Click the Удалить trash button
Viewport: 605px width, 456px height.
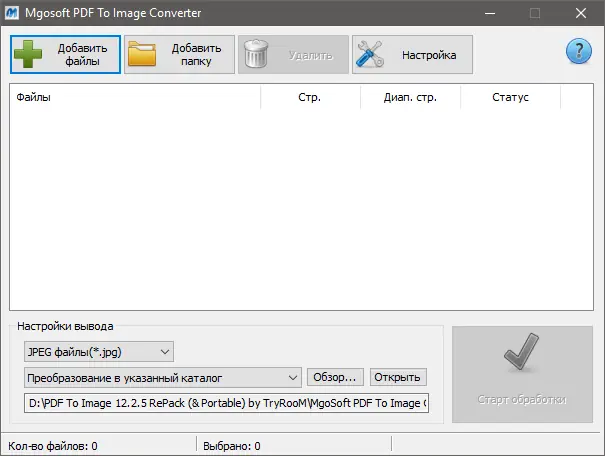point(293,54)
